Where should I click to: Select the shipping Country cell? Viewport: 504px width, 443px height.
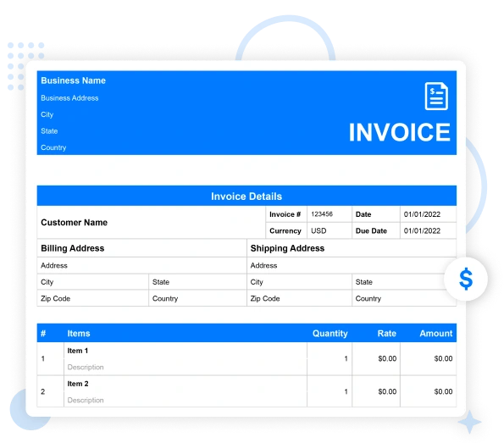[404, 298]
